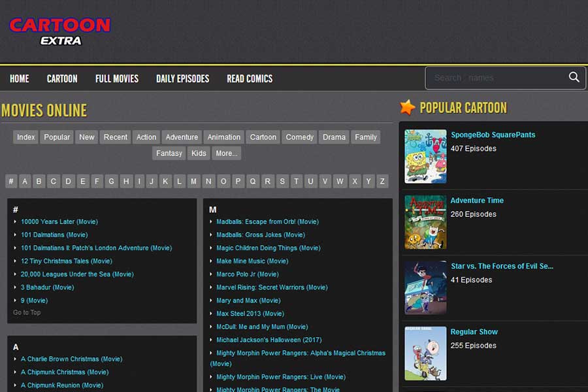
Task: Filter by Adventure genre
Action: pyautogui.click(x=182, y=137)
